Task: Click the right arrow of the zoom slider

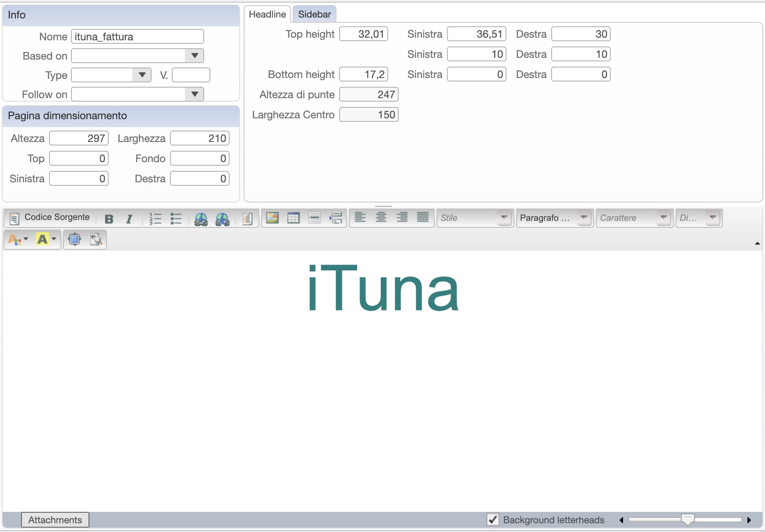Action: point(749,520)
